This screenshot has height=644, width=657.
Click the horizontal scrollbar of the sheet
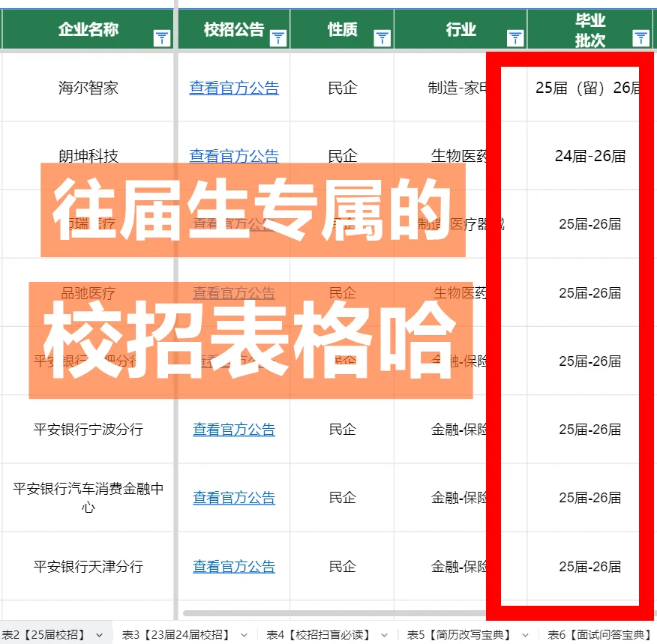pos(334,613)
